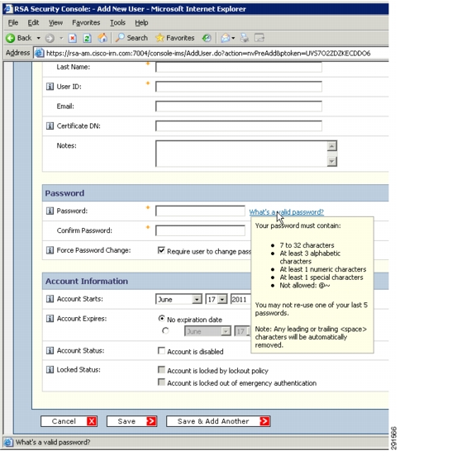Click into the Password field
Screen dimensions: 476x460
point(200,211)
